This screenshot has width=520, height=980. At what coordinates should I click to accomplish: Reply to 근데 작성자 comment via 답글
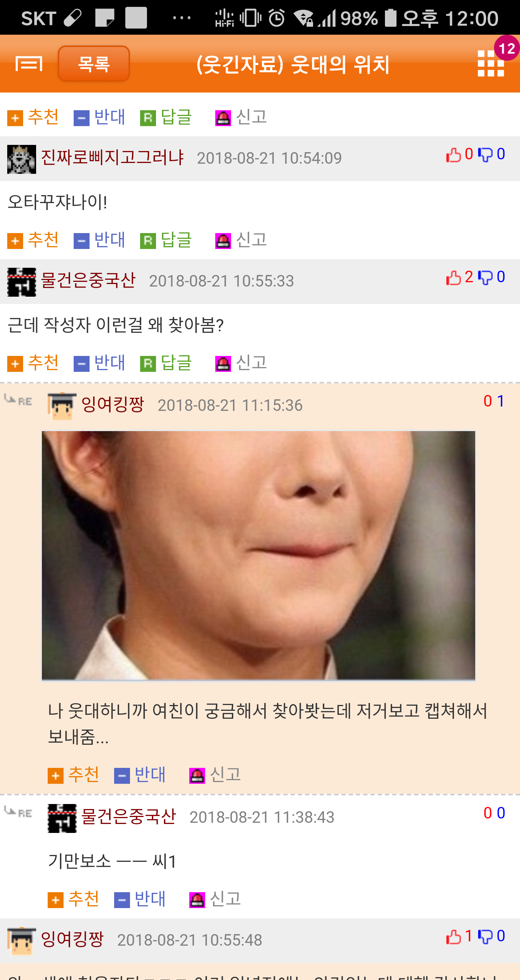pos(166,362)
